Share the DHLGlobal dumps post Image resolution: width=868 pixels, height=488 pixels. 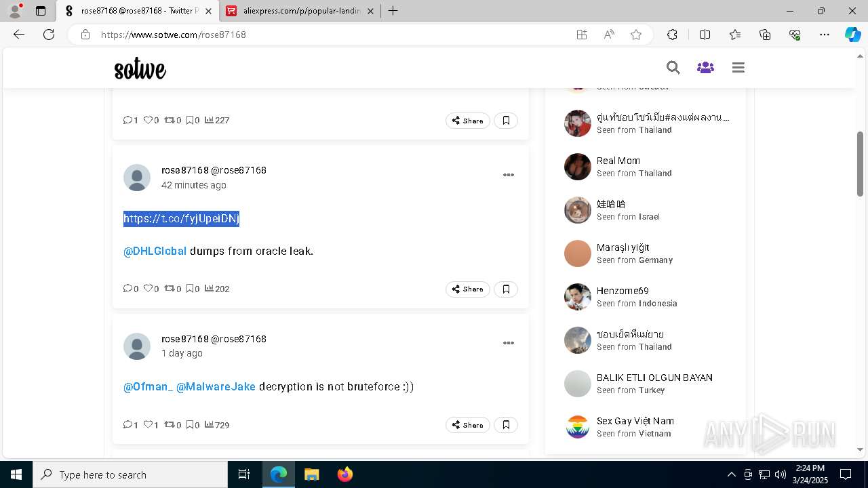point(468,289)
